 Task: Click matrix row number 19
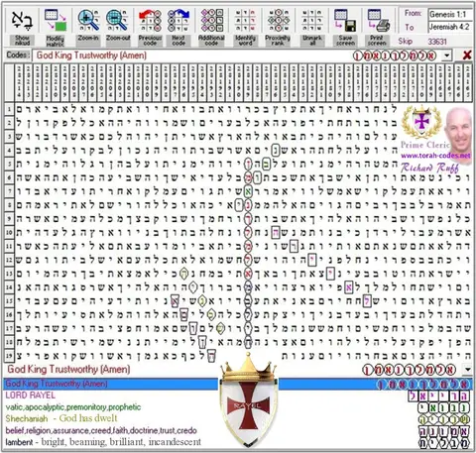coord(9,356)
